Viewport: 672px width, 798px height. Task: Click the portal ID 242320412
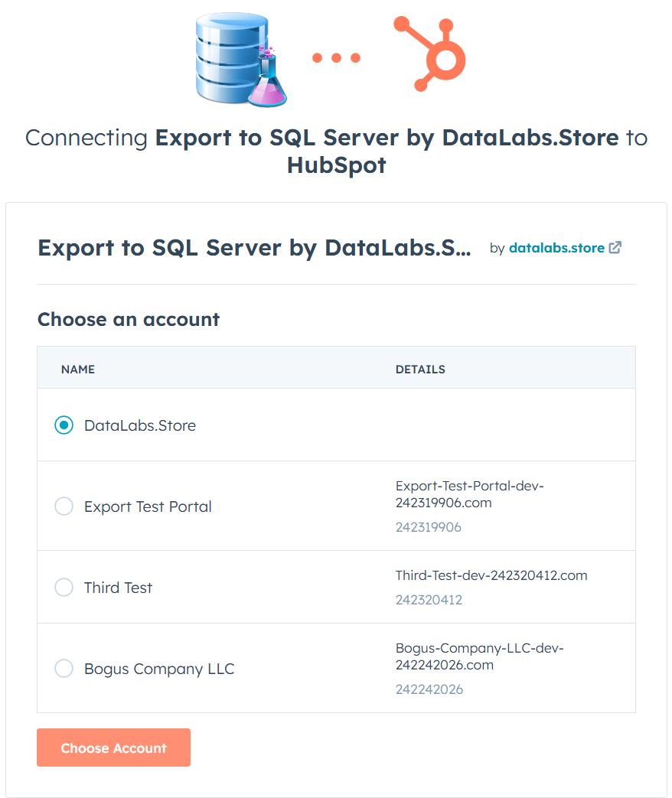429,600
